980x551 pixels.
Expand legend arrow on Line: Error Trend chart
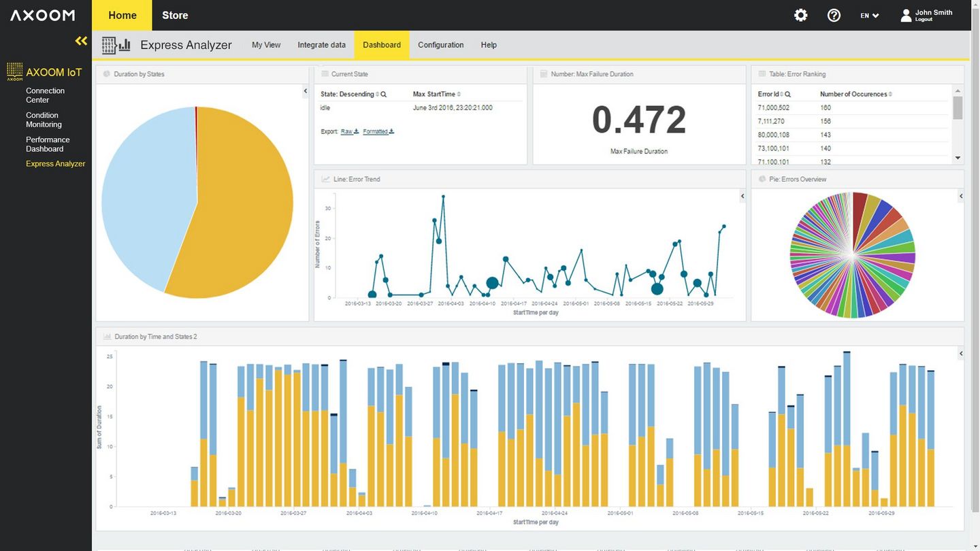[742, 196]
